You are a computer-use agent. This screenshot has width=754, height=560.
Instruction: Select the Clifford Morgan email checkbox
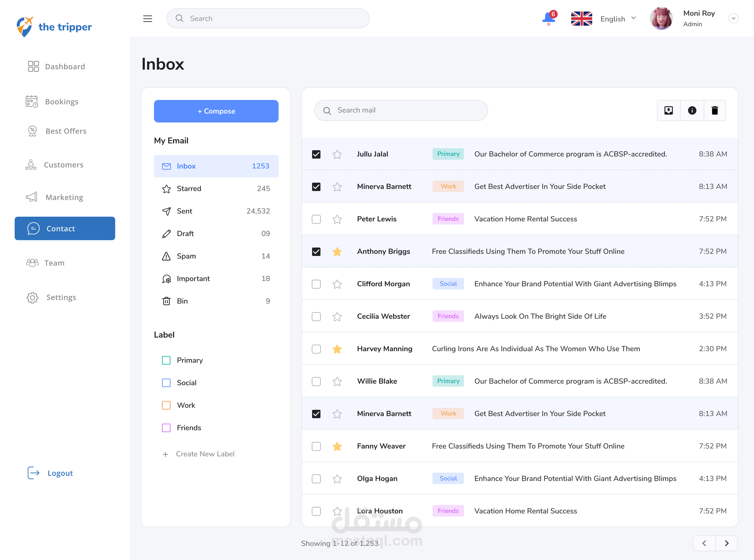316,284
